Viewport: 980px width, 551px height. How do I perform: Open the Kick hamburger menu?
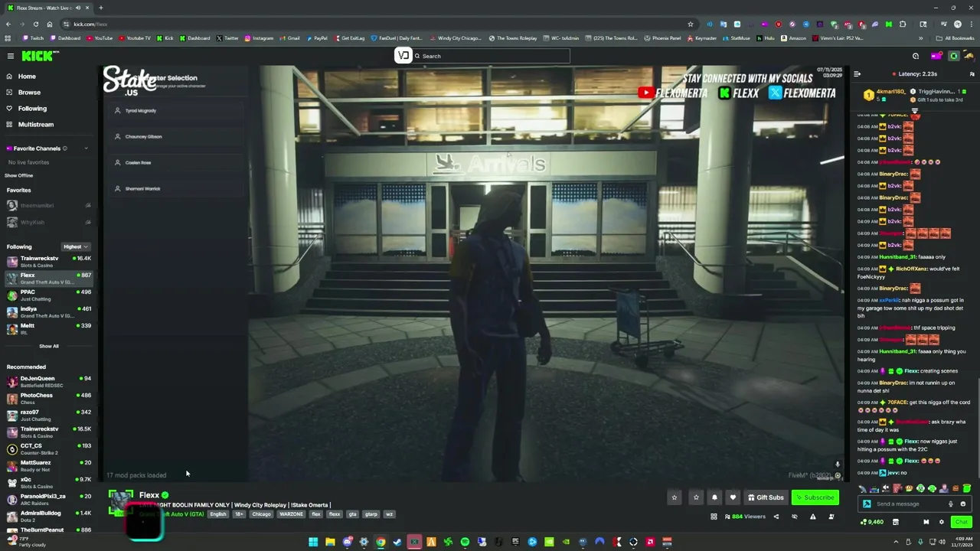point(11,56)
